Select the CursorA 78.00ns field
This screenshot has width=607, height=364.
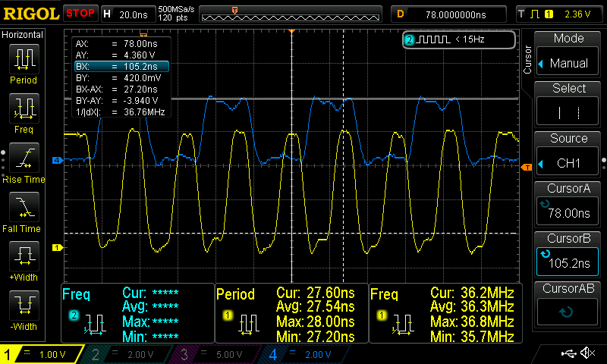point(568,205)
